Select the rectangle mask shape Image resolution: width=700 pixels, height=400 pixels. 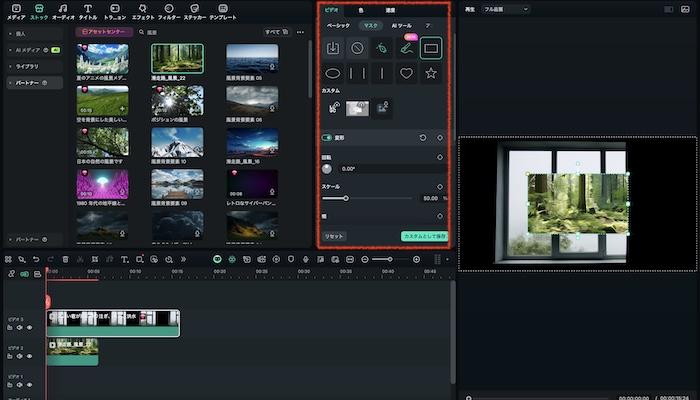pos(431,47)
